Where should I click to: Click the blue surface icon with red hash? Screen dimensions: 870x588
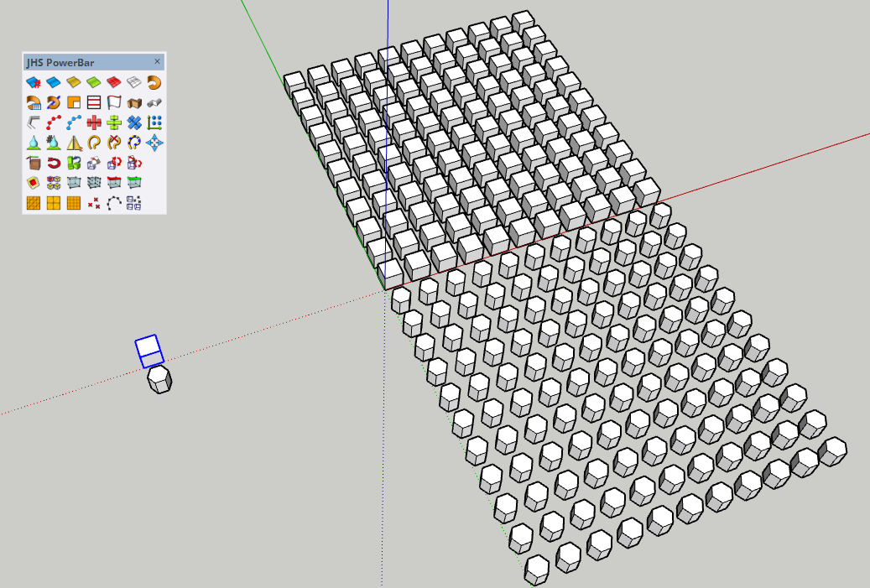tap(34, 83)
